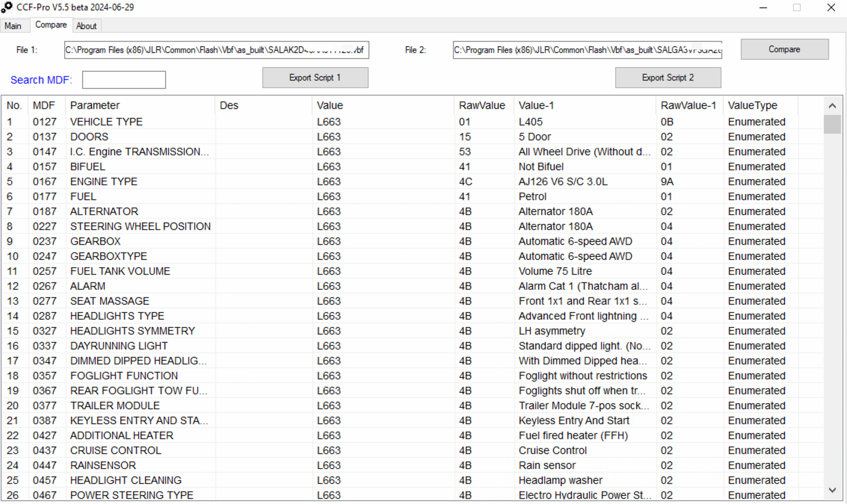Focus the Search MDF input box
847x504 pixels.
(124, 80)
